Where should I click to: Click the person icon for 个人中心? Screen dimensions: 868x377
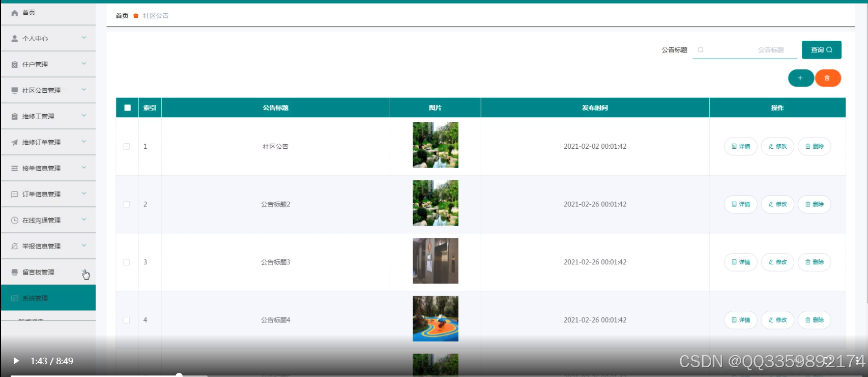[x=15, y=39]
